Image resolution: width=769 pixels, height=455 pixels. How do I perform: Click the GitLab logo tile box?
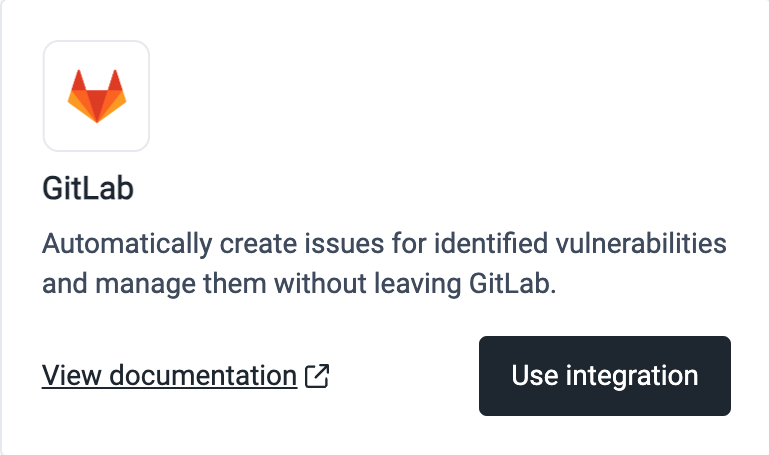tap(96, 95)
